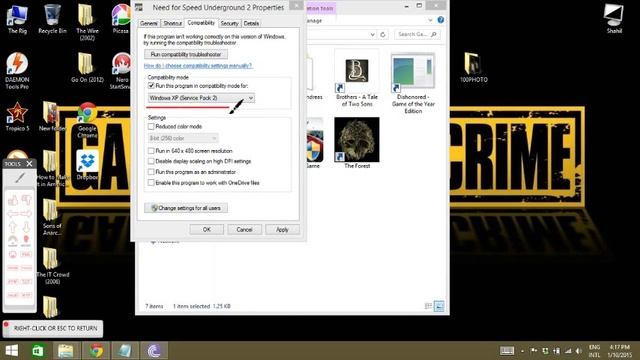The width and height of the screenshot is (640, 360).
Task: Open the touch keyboard tray icon
Action: (507, 351)
